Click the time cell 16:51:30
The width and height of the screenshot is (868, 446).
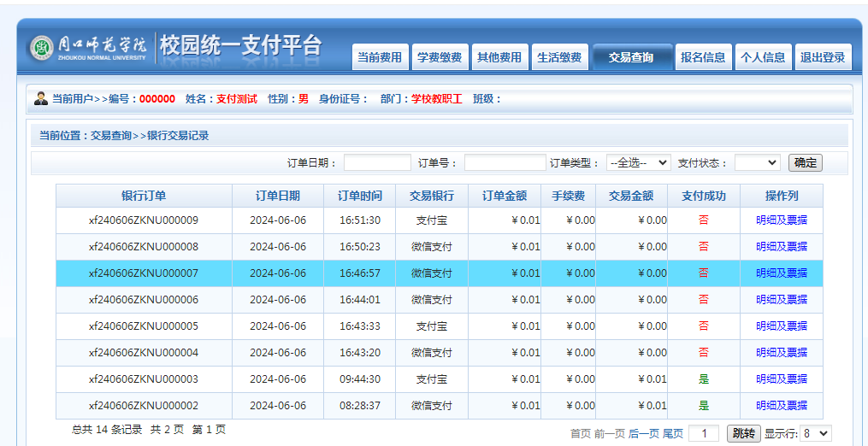click(360, 220)
